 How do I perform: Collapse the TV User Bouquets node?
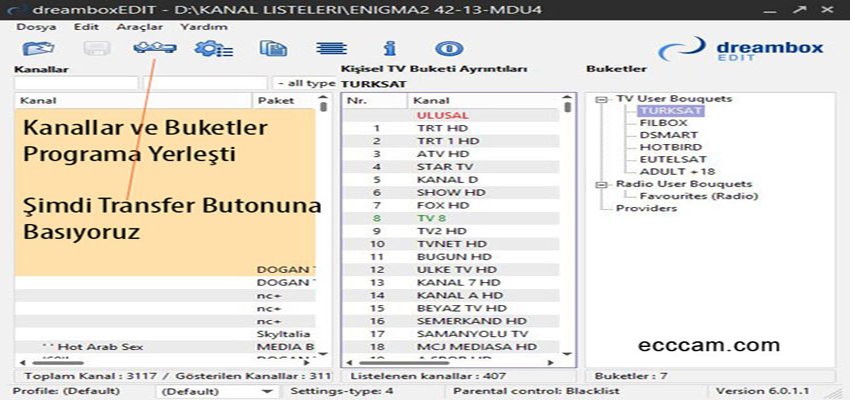point(600,100)
